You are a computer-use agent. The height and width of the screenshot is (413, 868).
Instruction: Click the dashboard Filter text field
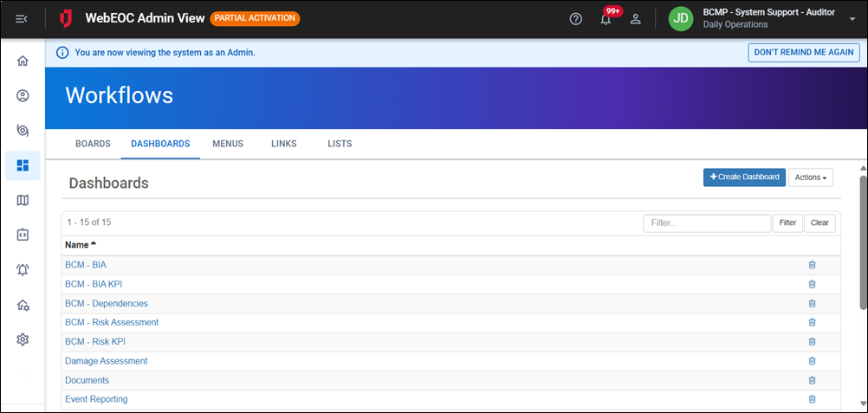[x=706, y=223]
